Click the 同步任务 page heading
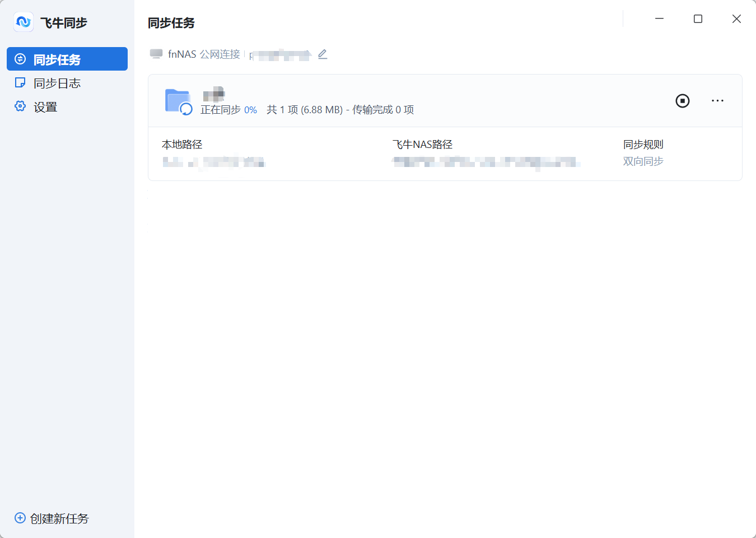756x538 pixels. 171,23
